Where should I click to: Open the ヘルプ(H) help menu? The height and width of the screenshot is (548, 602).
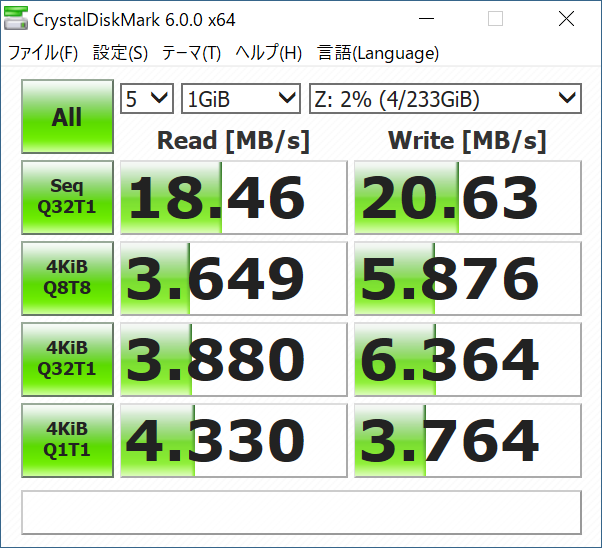tap(268, 53)
